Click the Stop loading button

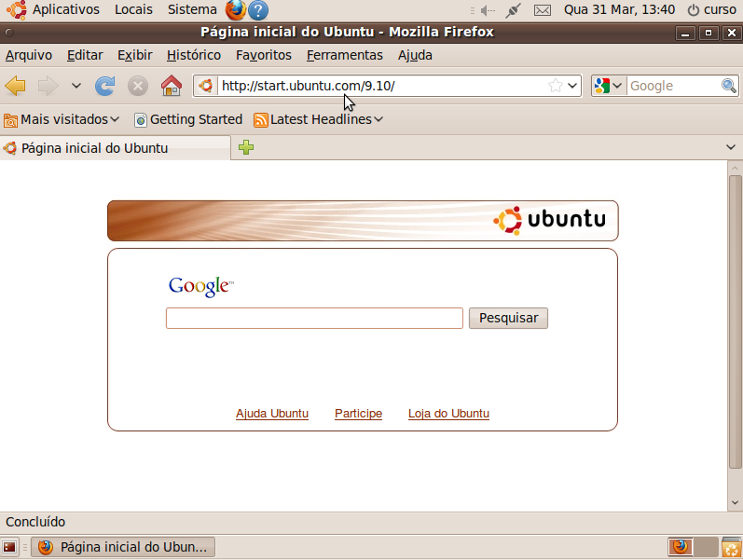138,87
